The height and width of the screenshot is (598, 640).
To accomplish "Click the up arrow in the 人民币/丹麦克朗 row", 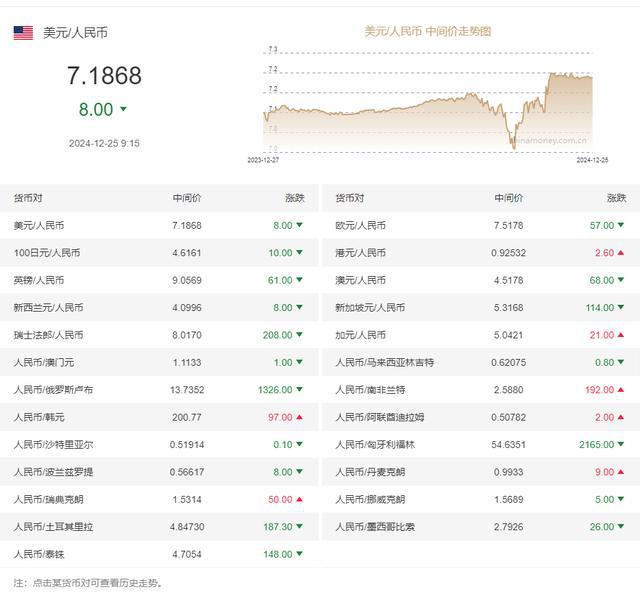I will pyautogui.click(x=620, y=472).
